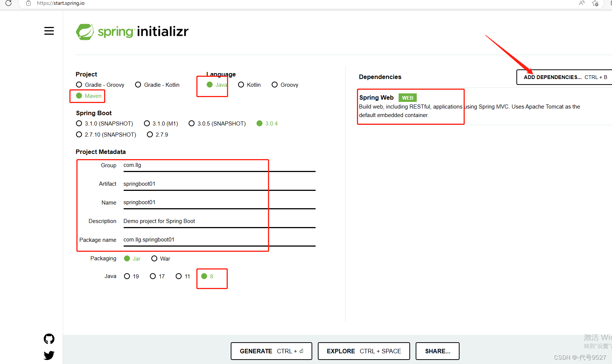612x364 pixels.
Task: Click the browser address bar URL
Action: (61, 3)
